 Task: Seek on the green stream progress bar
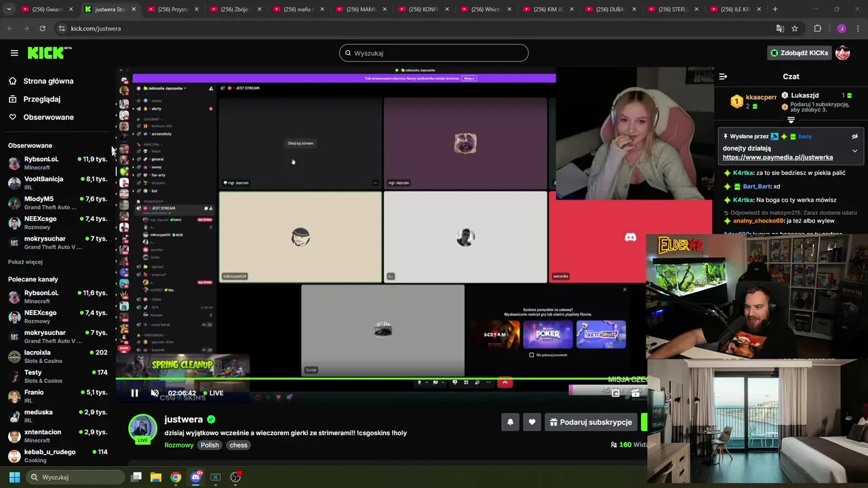coord(381,378)
